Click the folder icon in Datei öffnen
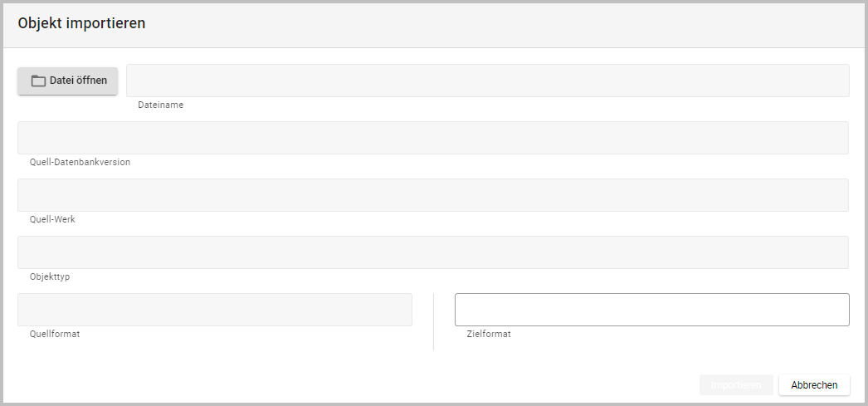Viewport: 868px width, 406px height. (x=38, y=81)
